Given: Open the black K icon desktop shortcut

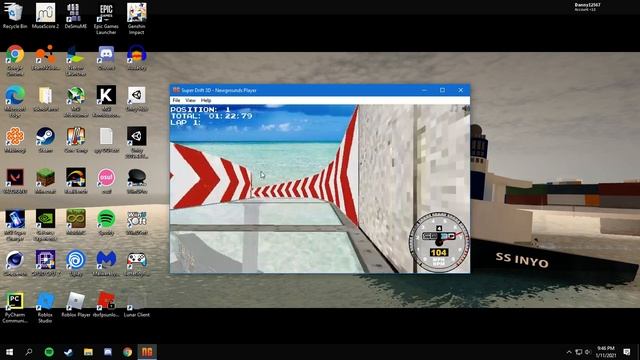Looking at the screenshot, I should pyautogui.click(x=106, y=101).
